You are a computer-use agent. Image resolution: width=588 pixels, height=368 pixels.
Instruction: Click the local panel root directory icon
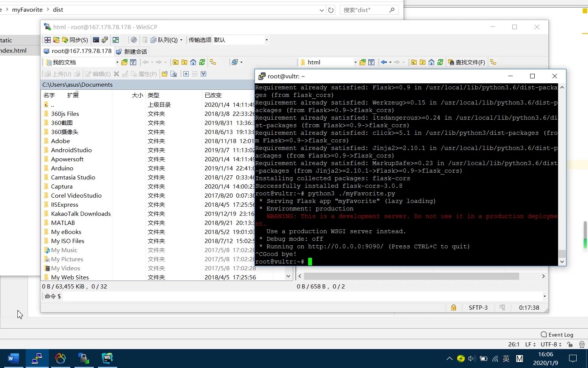(184, 62)
